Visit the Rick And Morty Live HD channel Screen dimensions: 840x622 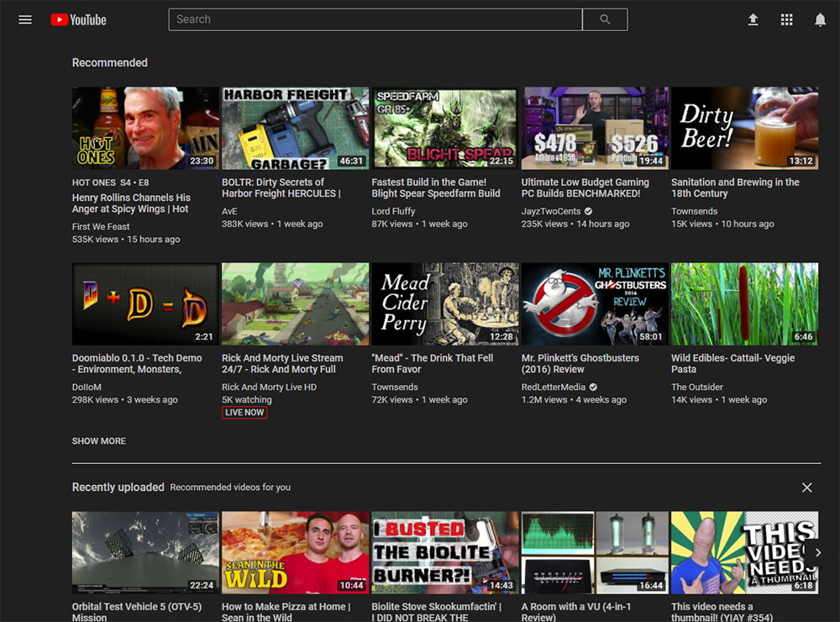(269, 387)
